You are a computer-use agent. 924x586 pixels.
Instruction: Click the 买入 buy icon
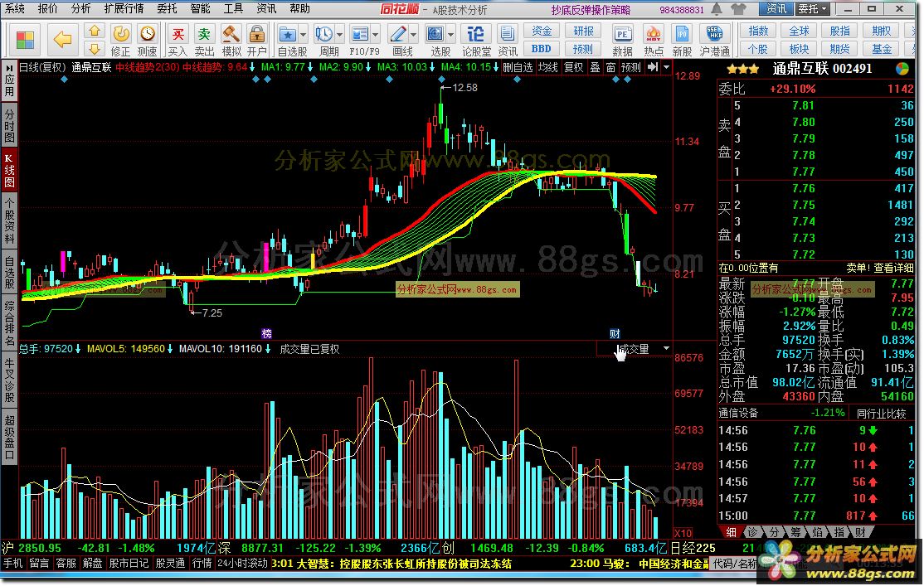pyautogui.click(x=178, y=40)
